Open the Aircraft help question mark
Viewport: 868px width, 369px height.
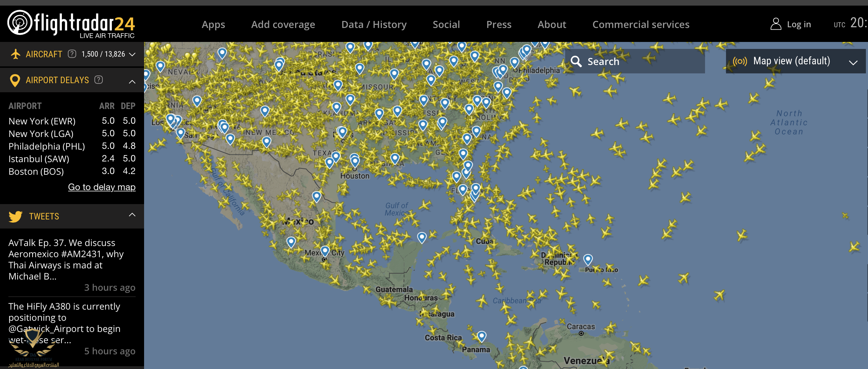click(72, 54)
